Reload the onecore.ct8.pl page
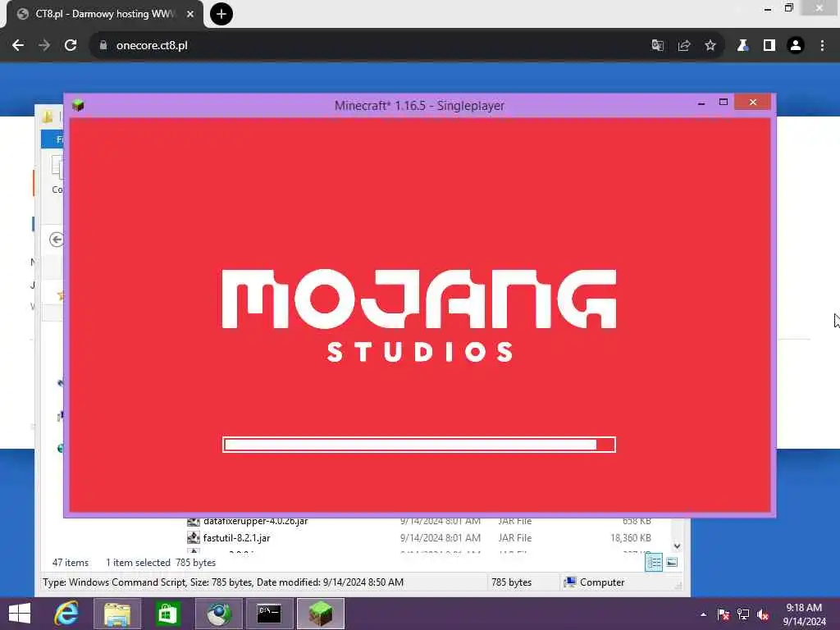Screen dimensions: 840x630 pyautogui.click(x=71, y=46)
